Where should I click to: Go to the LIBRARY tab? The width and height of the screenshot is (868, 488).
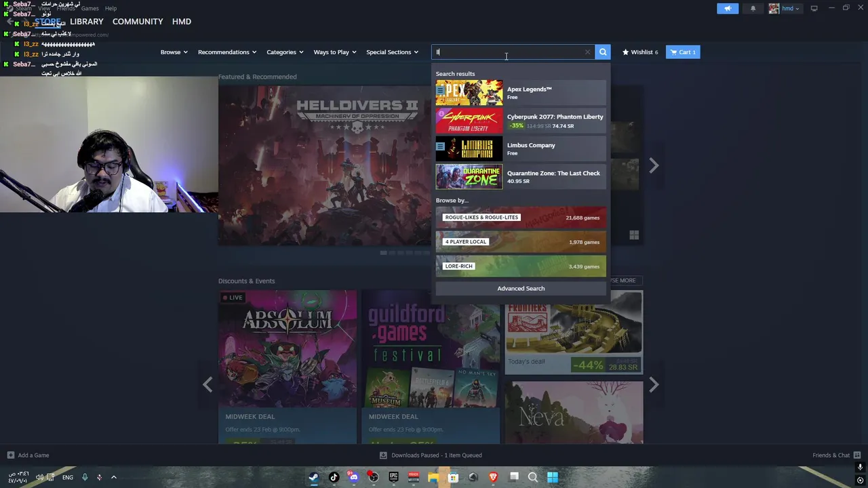coord(87,22)
